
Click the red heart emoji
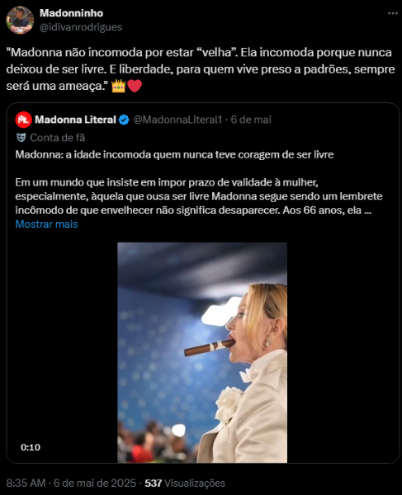click(x=135, y=86)
